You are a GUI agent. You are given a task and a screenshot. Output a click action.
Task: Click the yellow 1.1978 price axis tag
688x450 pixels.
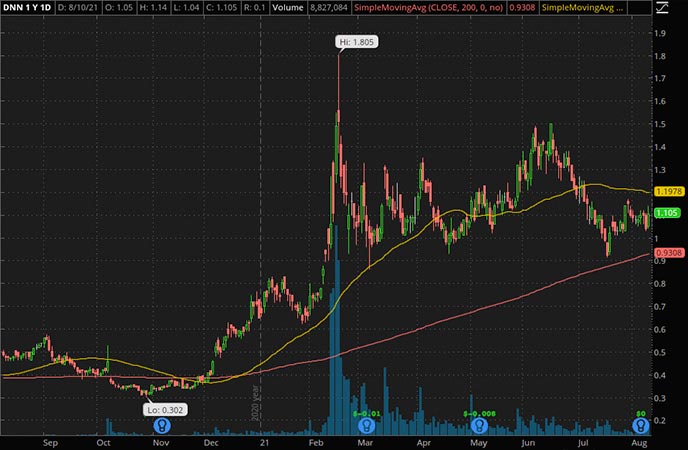669,191
